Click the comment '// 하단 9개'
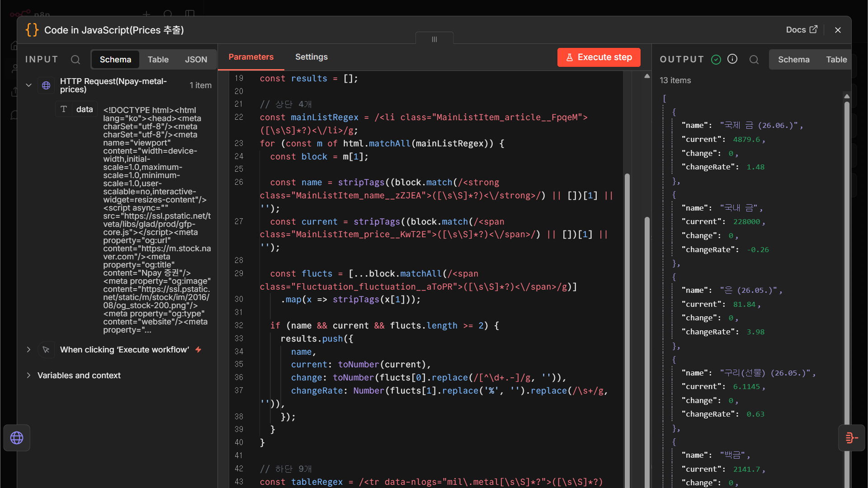Screen dimensions: 868x488 286,469
